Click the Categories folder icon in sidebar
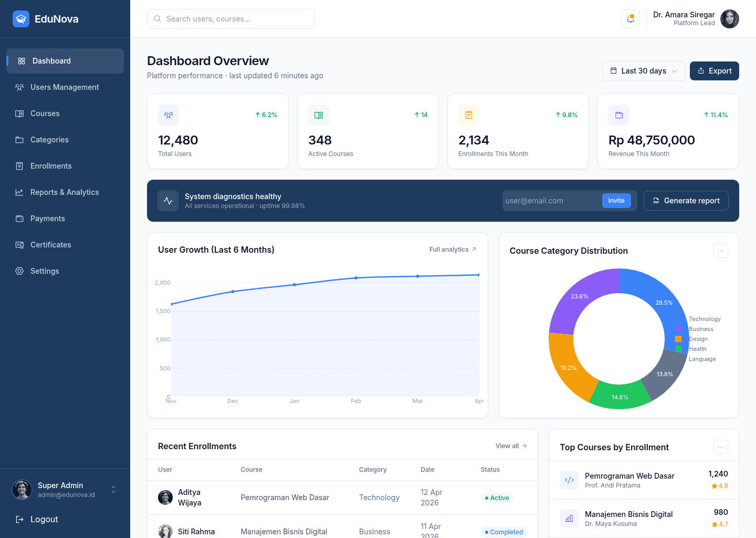The width and height of the screenshot is (756, 538). pyautogui.click(x=19, y=140)
